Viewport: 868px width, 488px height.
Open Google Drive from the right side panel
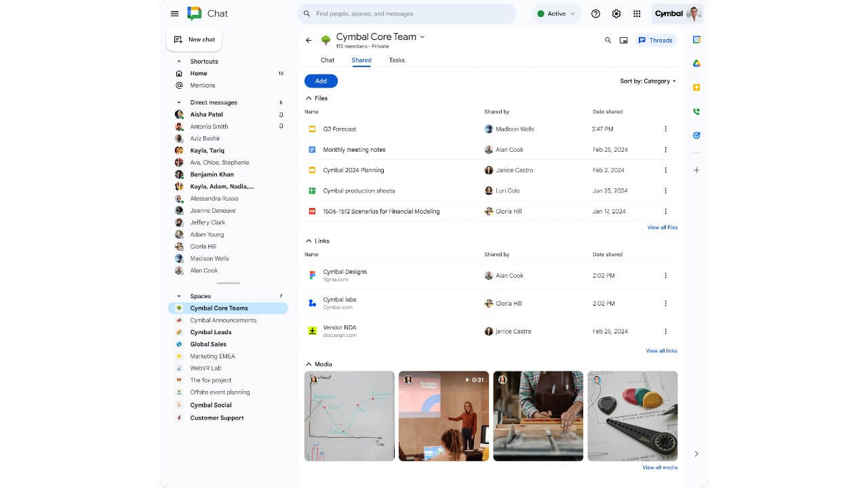coord(696,63)
